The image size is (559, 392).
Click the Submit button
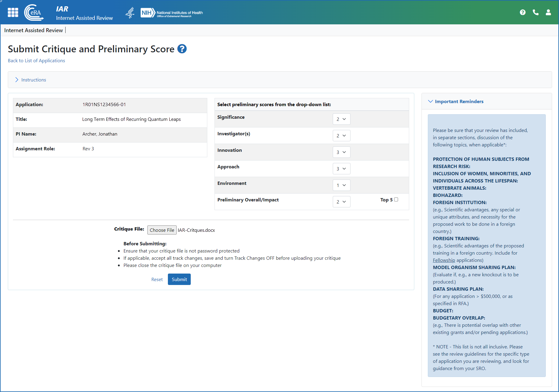click(x=179, y=279)
